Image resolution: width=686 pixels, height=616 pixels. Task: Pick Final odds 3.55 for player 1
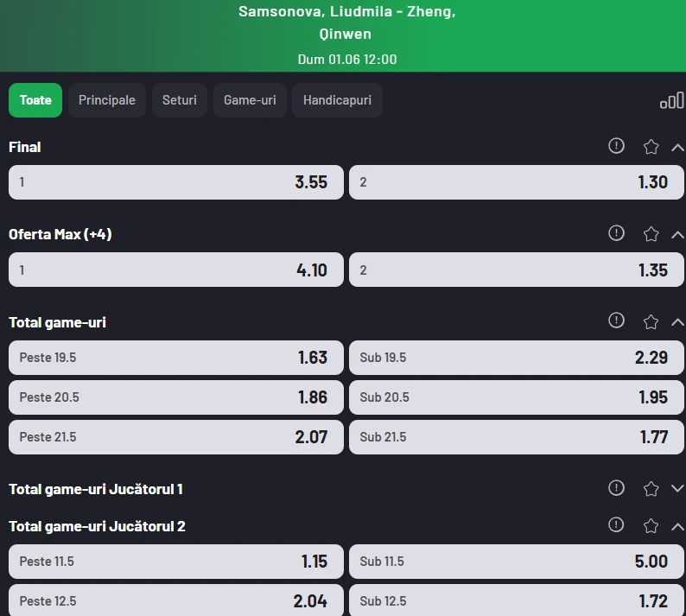point(176,182)
